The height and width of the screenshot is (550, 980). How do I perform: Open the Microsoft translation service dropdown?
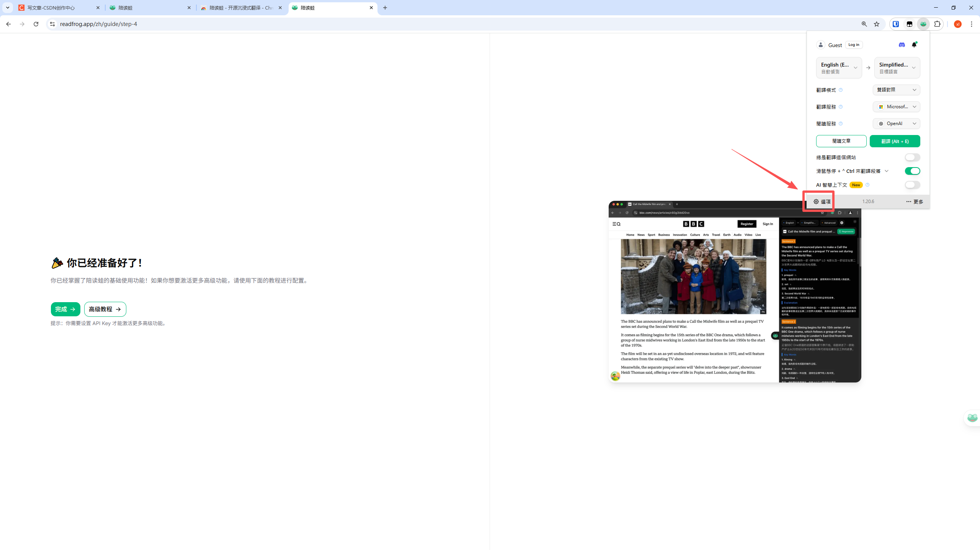(x=896, y=107)
